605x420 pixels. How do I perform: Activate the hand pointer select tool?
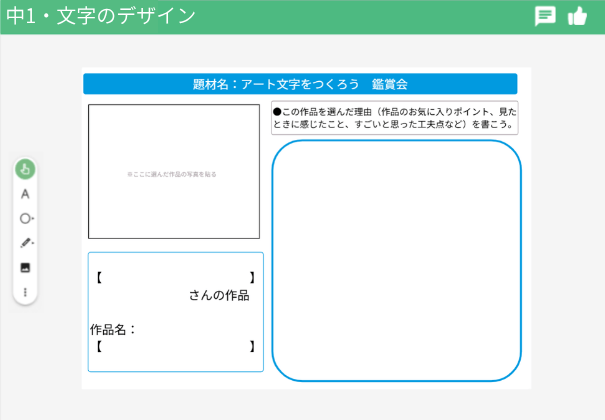tap(25, 170)
